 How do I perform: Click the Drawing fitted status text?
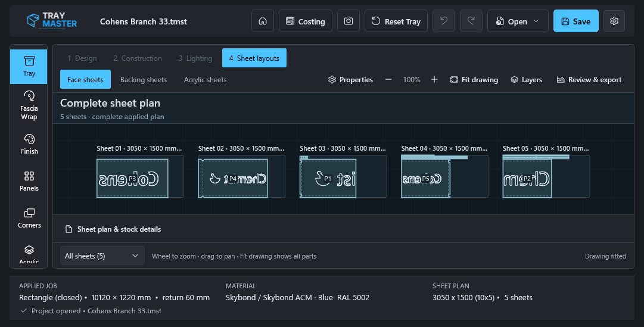[605, 256]
